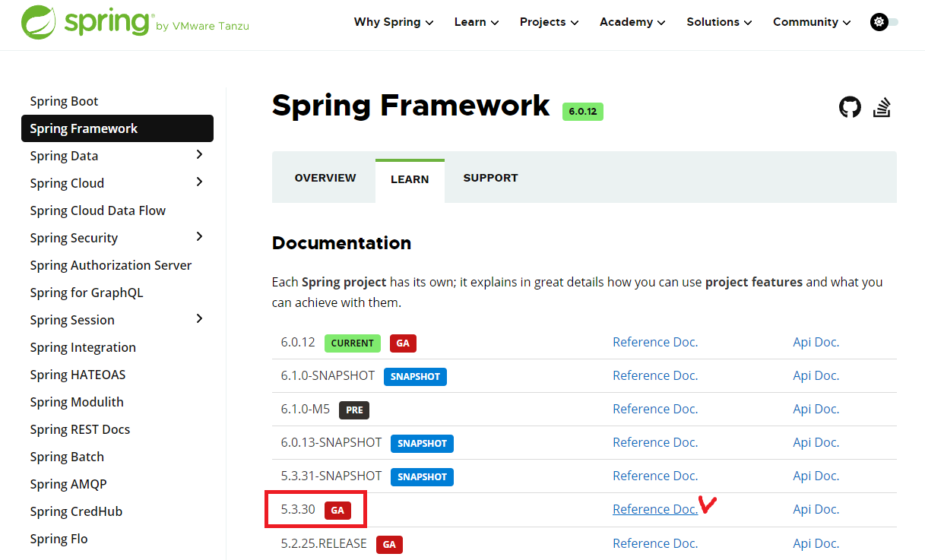The image size is (925, 560).
Task: Click the Documentation heading
Action: click(341, 243)
